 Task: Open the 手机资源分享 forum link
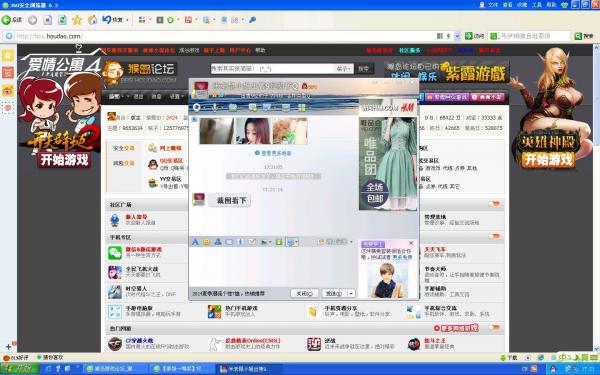pos(341,308)
